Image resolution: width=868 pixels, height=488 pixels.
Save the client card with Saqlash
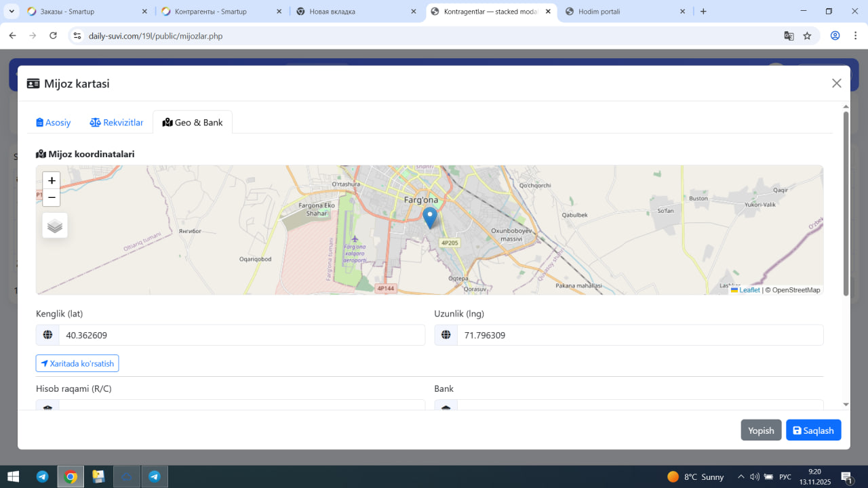[813, 430]
